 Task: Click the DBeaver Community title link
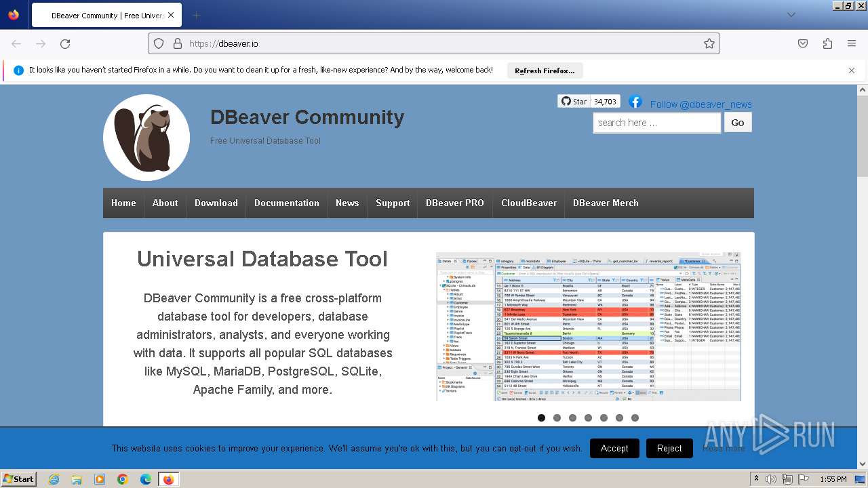click(x=307, y=117)
